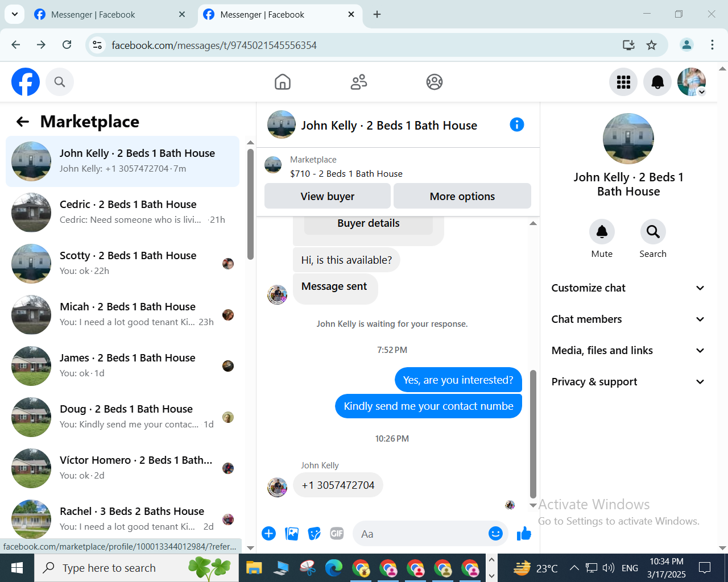This screenshot has height=582, width=728.
Task: Install app icon in address bar
Action: point(628,45)
